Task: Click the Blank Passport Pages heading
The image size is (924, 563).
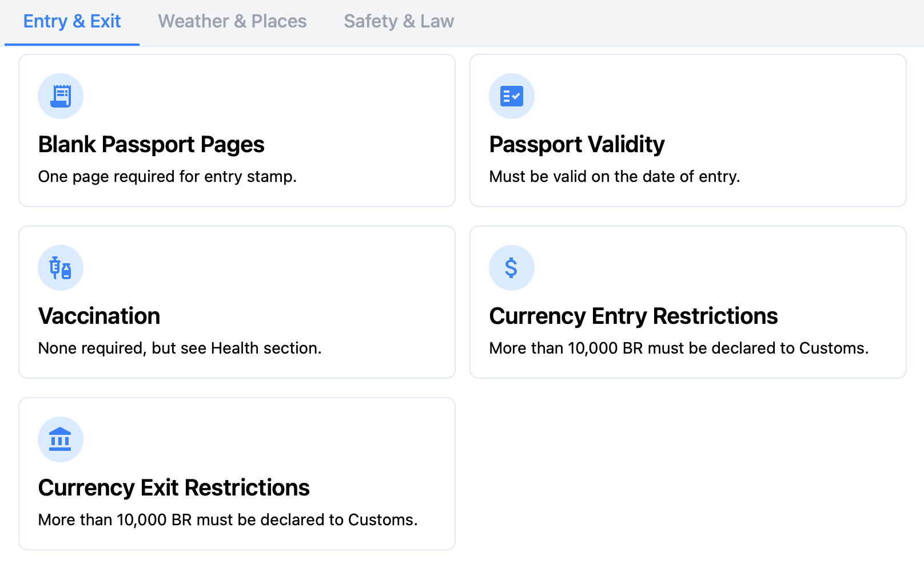Action: pyautogui.click(x=152, y=145)
